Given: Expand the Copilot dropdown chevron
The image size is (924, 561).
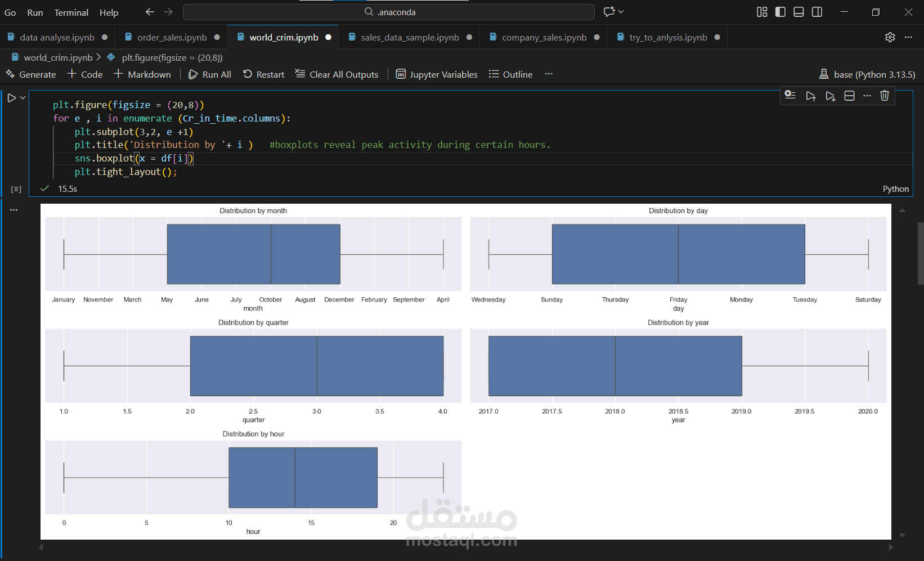Looking at the screenshot, I should pos(621,12).
